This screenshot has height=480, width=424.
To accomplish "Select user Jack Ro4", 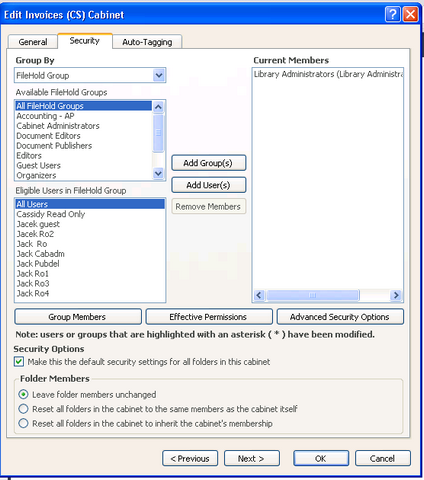I will click(x=90, y=293).
